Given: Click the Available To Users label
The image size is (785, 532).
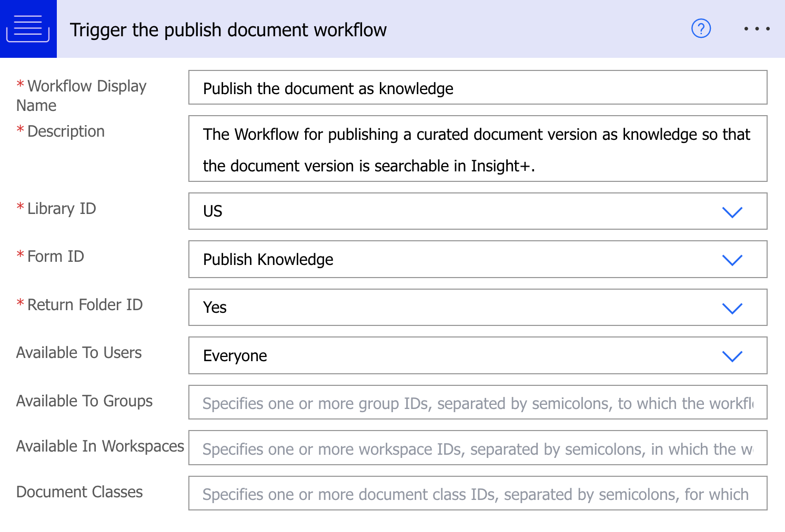Looking at the screenshot, I should [79, 353].
